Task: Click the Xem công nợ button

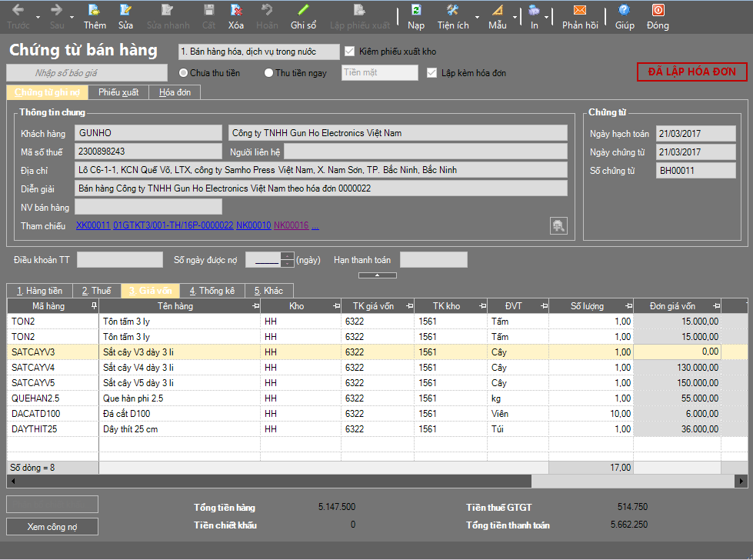Action: tap(52, 527)
